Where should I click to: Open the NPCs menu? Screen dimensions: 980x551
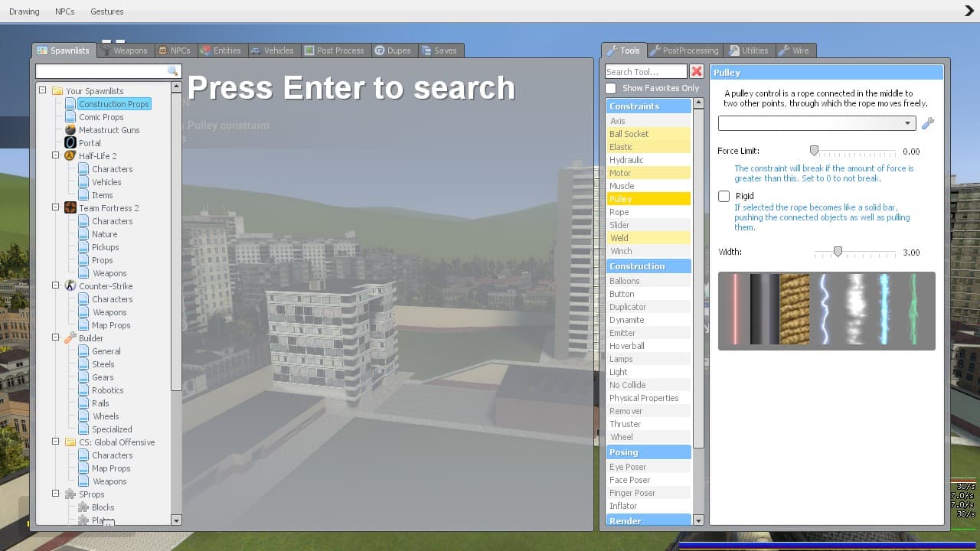64,11
